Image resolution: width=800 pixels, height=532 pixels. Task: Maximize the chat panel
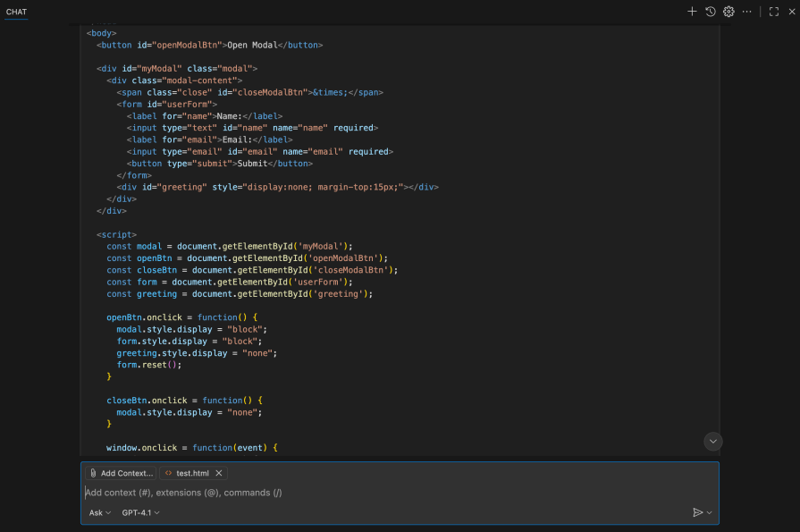(x=774, y=12)
